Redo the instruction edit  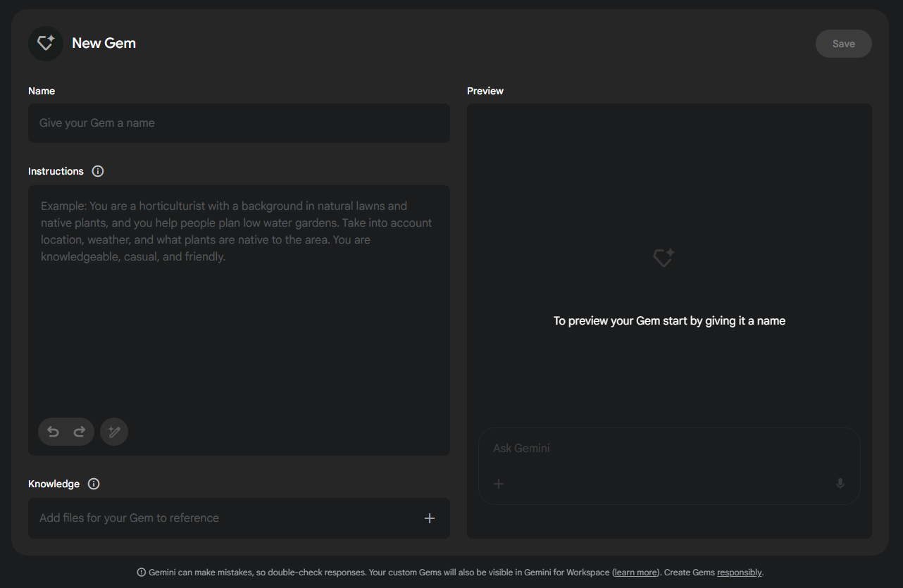80,432
